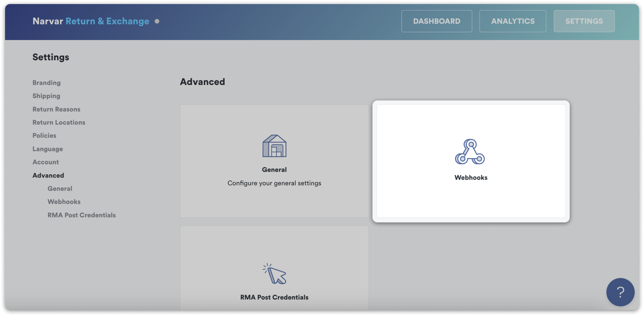Viewport: 644px width, 316px height.
Task: Click the Advanced page heading
Action: [202, 82]
